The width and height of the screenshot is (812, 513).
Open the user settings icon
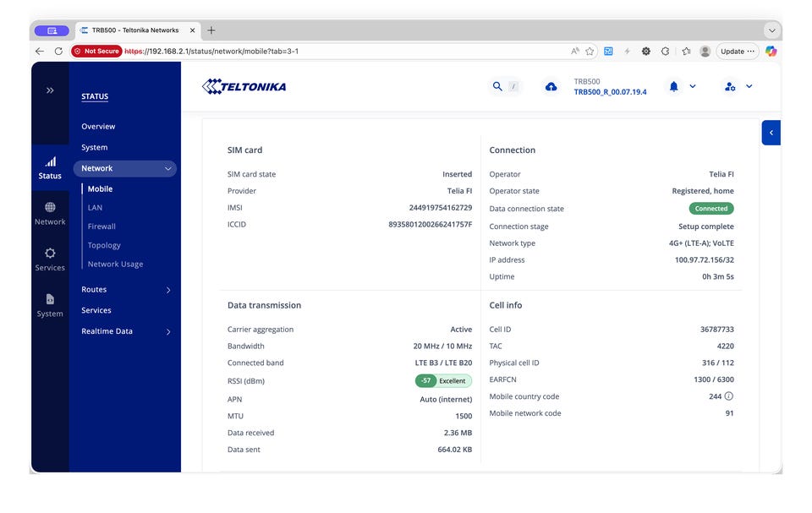[x=730, y=86]
